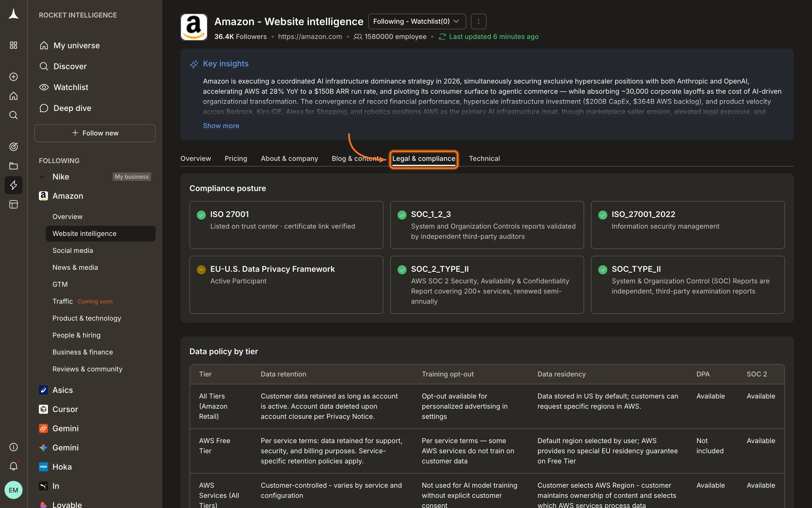Click the green check on SOC_2_TYPE_II card
The height and width of the screenshot is (508, 812).
(x=402, y=270)
